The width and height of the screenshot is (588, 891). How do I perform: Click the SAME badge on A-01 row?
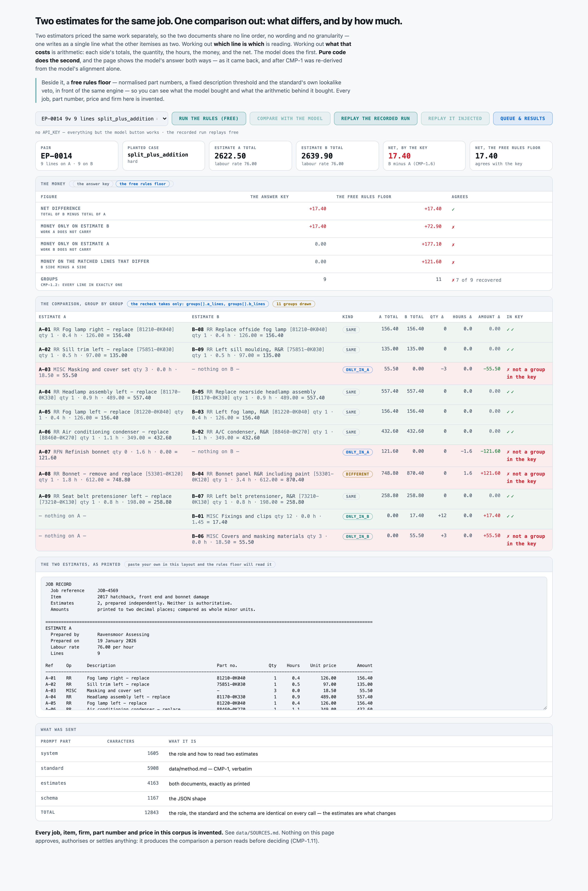pyautogui.click(x=351, y=330)
